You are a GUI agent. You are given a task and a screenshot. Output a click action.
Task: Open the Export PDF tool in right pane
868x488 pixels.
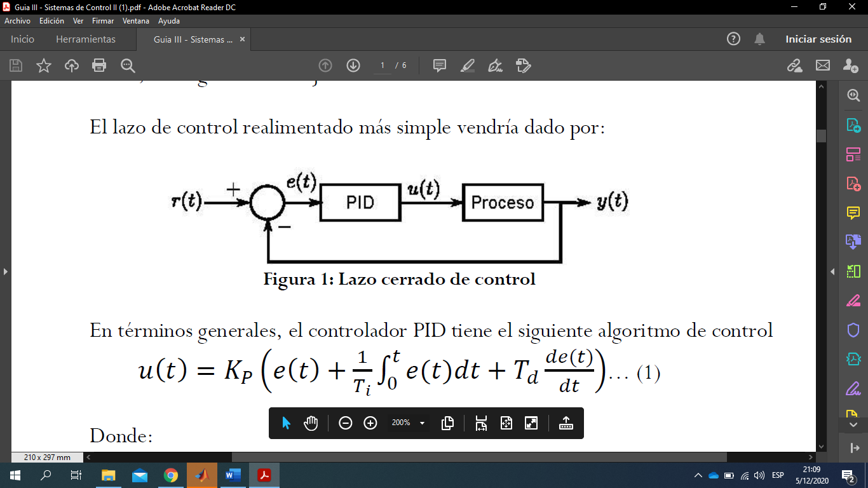point(853,125)
